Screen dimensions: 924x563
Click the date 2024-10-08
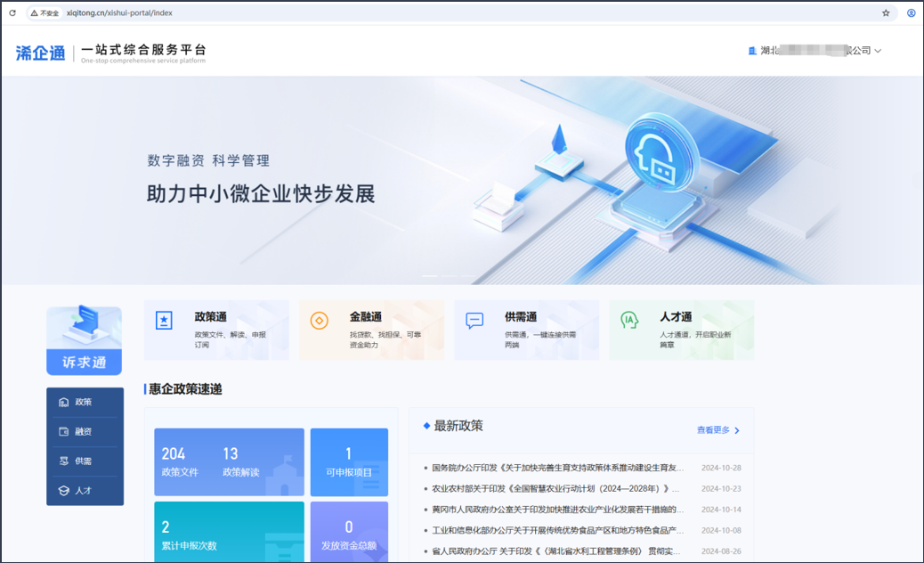click(x=721, y=531)
